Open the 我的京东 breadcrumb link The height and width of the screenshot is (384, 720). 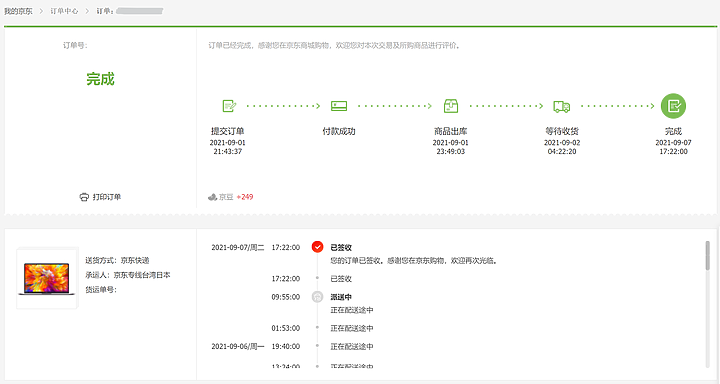18,11
